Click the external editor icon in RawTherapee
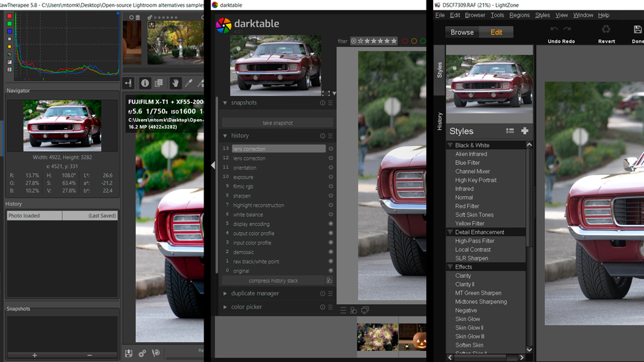This screenshot has width=644, height=362. 156,353
